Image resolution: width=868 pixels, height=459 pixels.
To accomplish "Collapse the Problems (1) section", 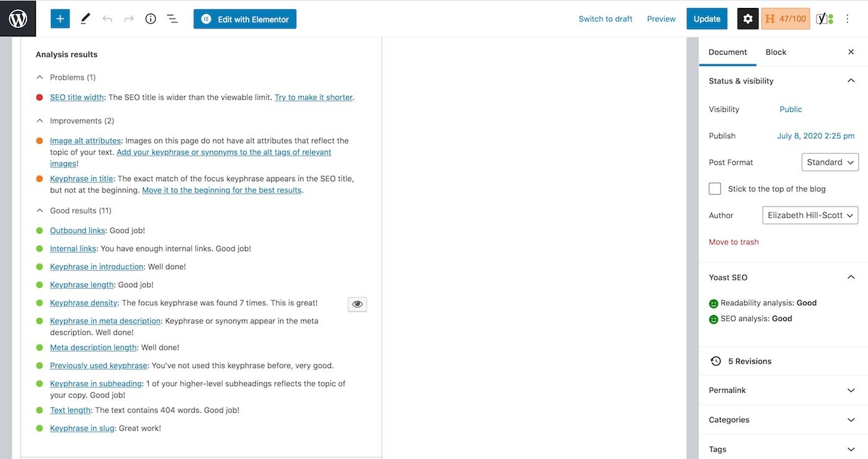I will (x=40, y=78).
